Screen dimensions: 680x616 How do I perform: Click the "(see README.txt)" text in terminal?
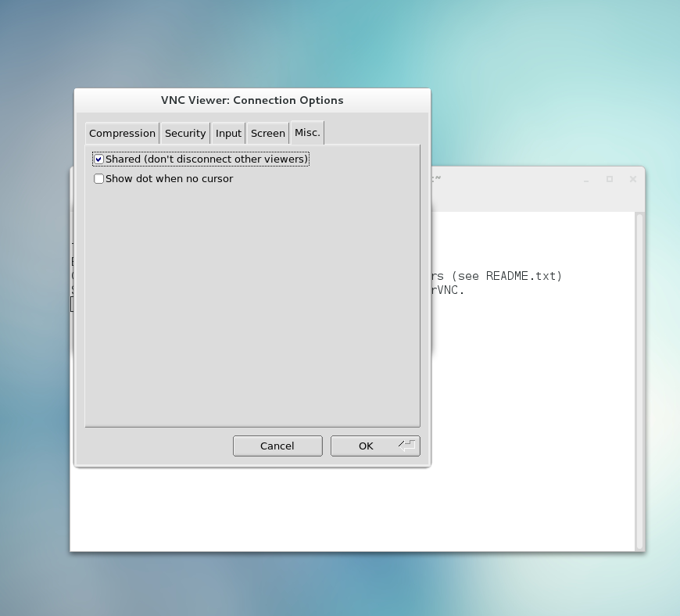(506, 276)
